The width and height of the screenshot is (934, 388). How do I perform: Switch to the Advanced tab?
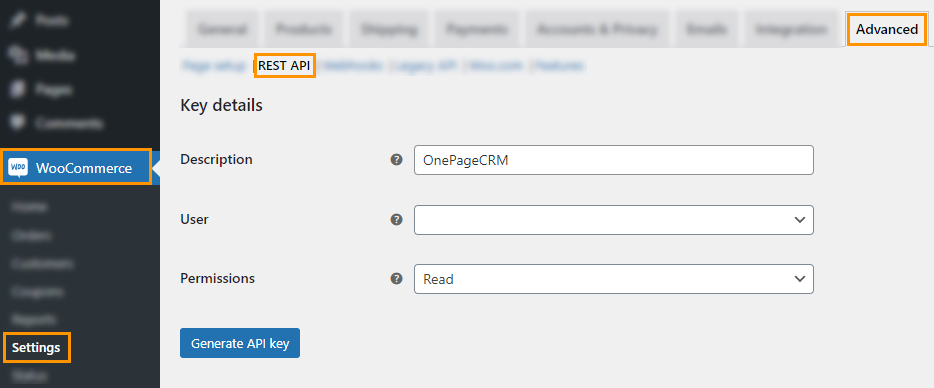(x=887, y=29)
